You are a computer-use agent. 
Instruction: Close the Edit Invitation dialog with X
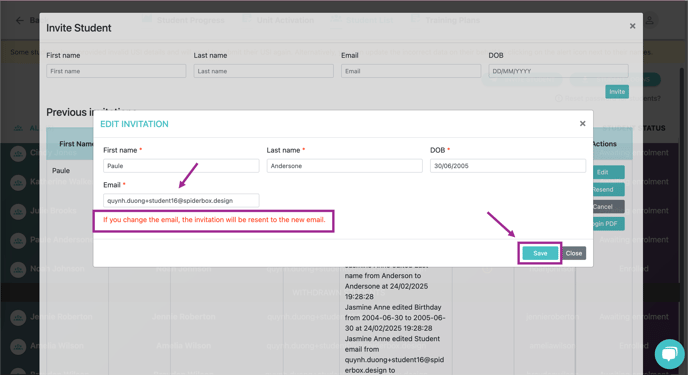pyautogui.click(x=582, y=124)
